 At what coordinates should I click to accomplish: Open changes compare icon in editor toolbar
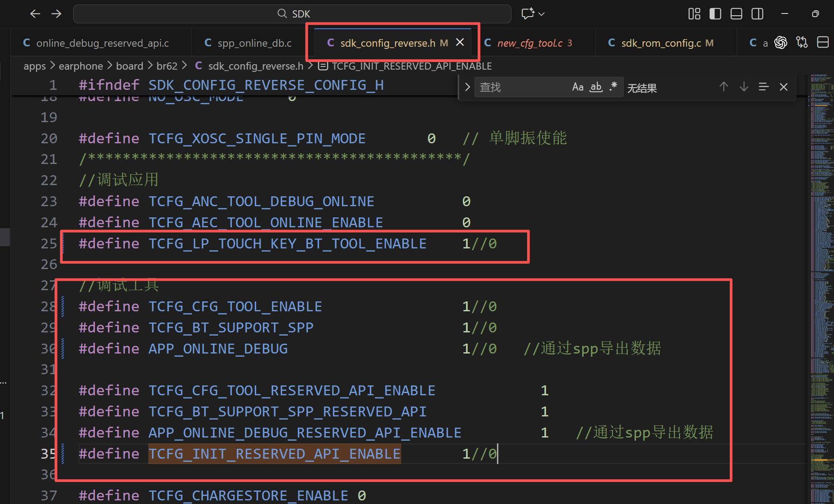[x=802, y=43]
